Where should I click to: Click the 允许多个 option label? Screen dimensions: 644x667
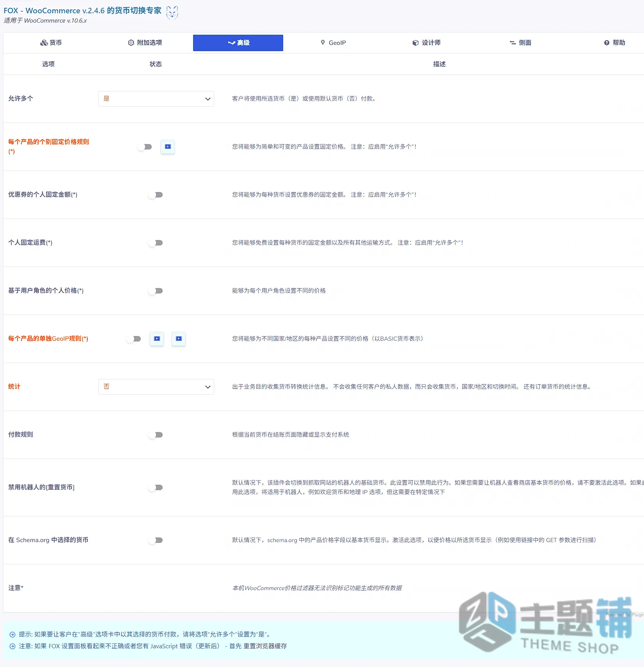coord(21,99)
